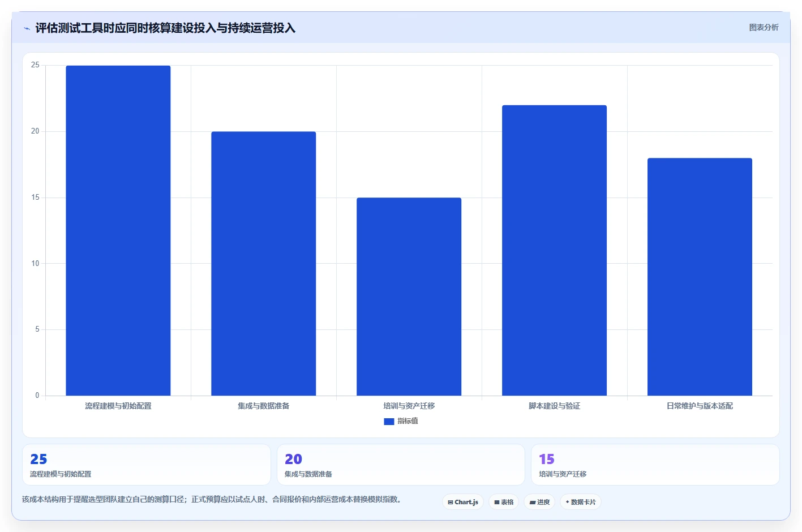Click the x-axis label 培训与资产迁移
The height and width of the screenshot is (532, 802).
(x=409, y=406)
